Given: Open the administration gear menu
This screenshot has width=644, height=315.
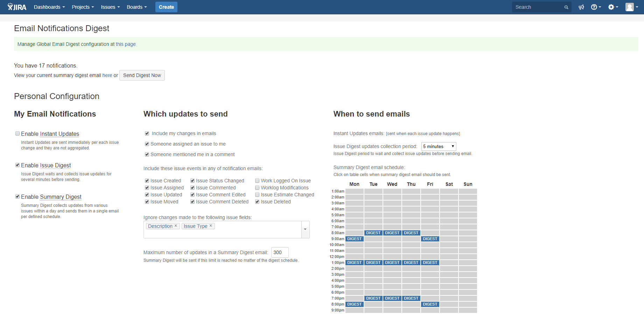Looking at the screenshot, I should [612, 7].
